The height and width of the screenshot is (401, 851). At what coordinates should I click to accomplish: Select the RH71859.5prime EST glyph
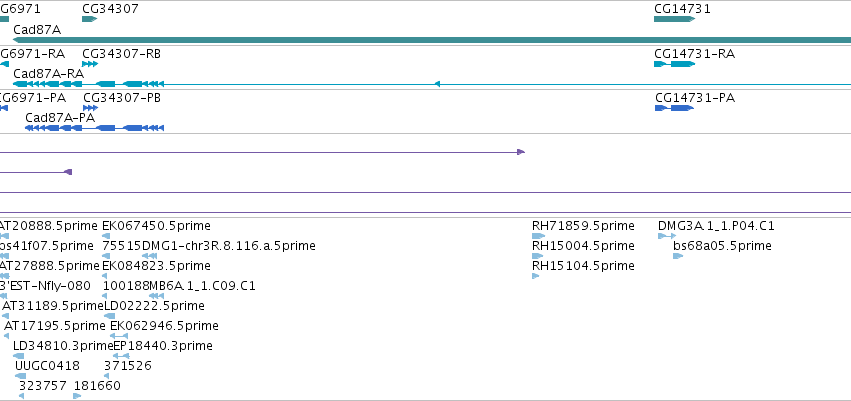tap(538, 236)
